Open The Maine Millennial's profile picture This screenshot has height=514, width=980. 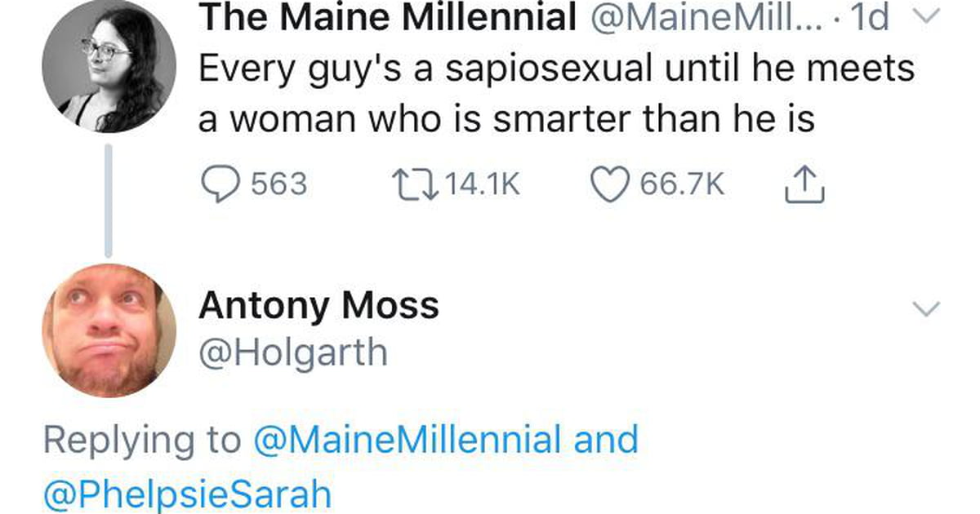109,67
